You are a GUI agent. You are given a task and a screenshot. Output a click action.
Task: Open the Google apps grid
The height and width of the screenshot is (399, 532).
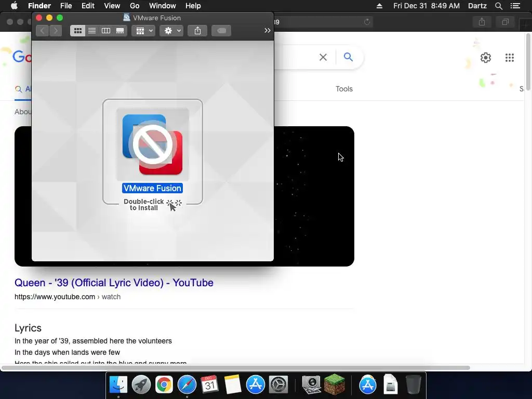tap(510, 58)
